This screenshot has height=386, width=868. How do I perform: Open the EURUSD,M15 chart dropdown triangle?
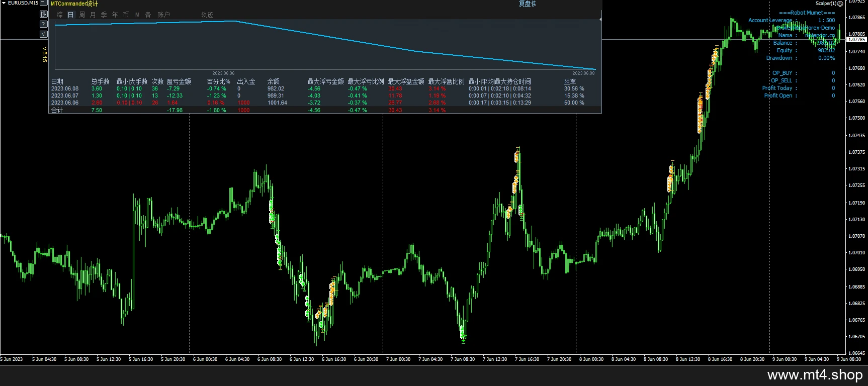4,3
